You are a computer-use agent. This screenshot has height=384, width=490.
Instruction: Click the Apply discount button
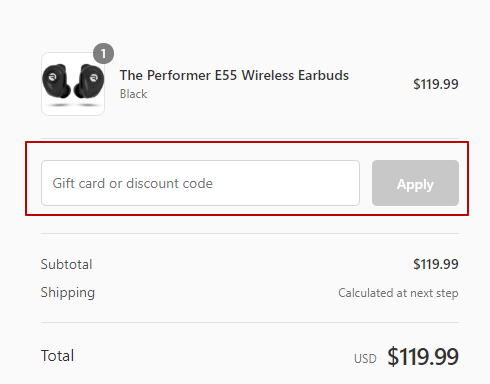pos(415,183)
